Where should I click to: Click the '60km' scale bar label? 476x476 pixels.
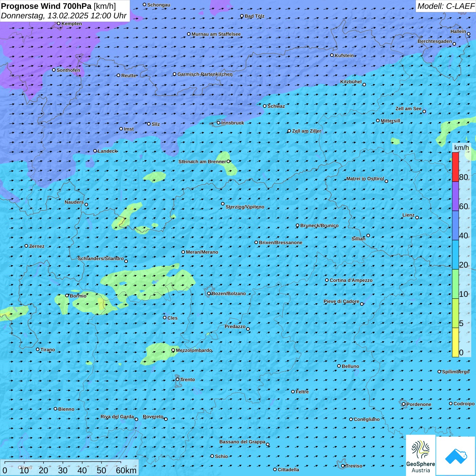pos(126,471)
